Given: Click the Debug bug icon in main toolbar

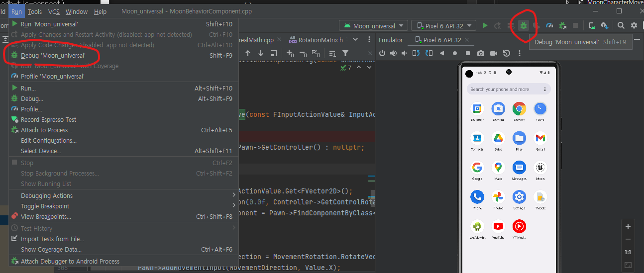Looking at the screenshot, I should click(524, 25).
